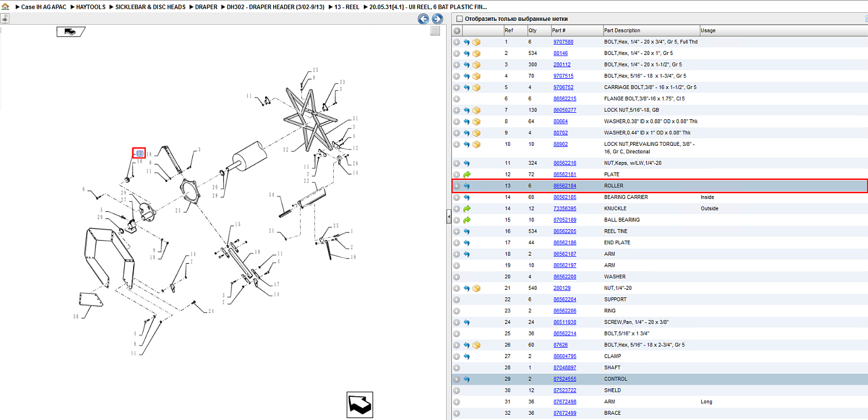
Task: Expand the SHAFT row plus button
Action: (x=457, y=368)
